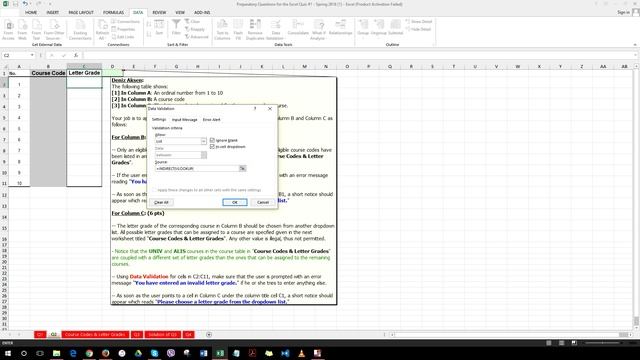Click Connections in the ribbon
The height and width of the screenshot is (360, 640).
click(125, 22)
